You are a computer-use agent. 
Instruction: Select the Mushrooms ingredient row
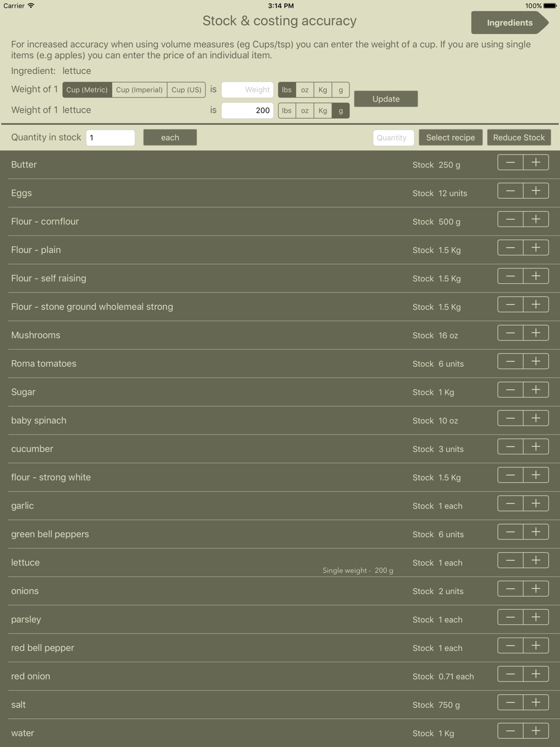click(280, 335)
